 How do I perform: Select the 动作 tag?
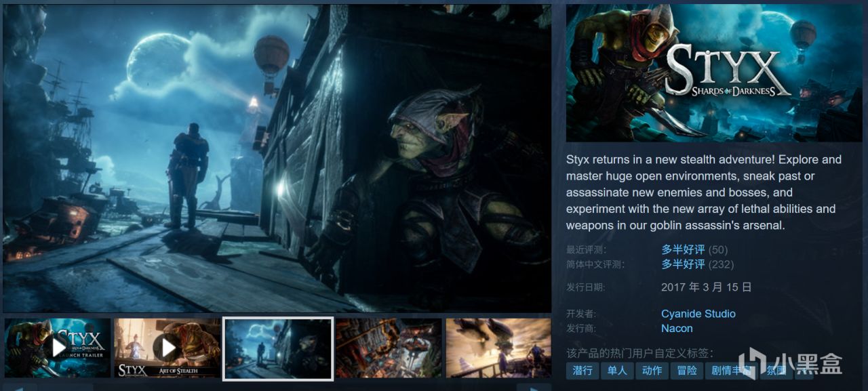click(652, 371)
